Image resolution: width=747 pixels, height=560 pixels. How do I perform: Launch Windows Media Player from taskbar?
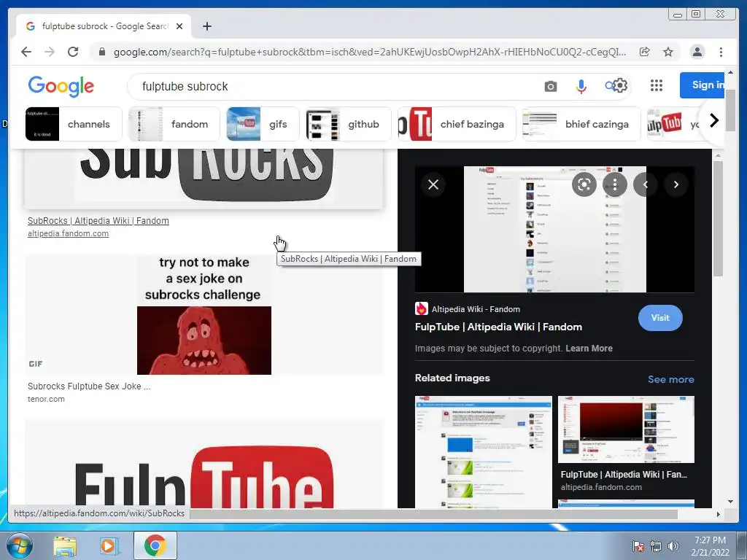(109, 545)
